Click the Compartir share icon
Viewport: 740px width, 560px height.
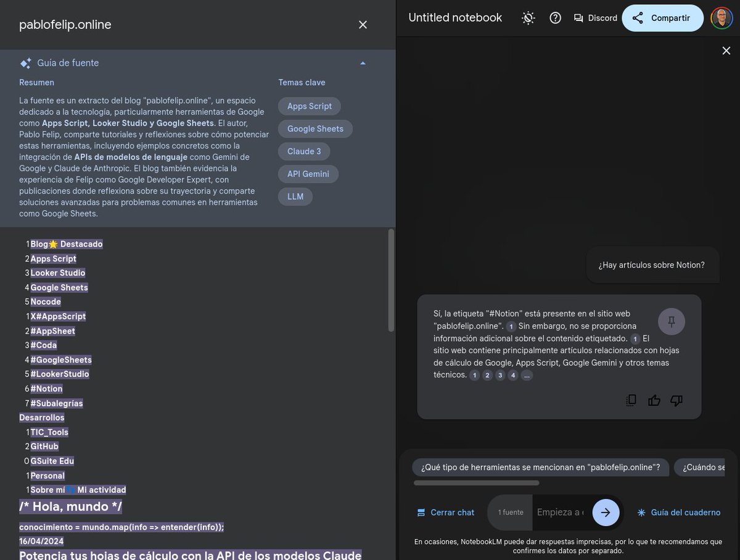tap(638, 18)
